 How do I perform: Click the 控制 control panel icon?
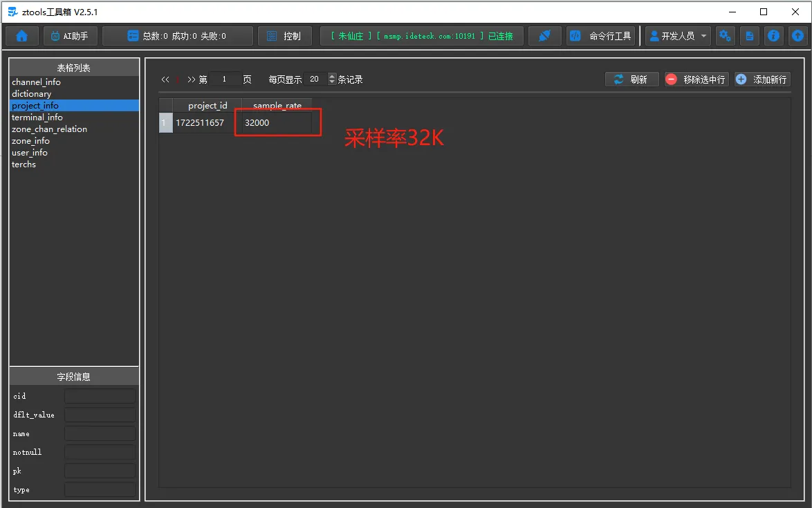point(284,35)
